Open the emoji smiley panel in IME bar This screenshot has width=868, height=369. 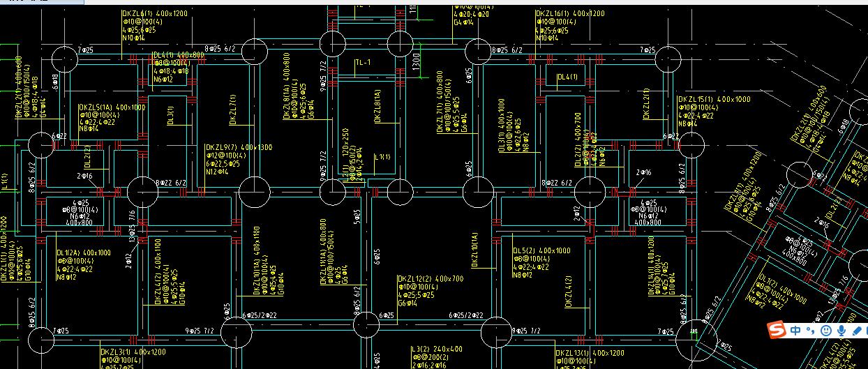(825, 330)
